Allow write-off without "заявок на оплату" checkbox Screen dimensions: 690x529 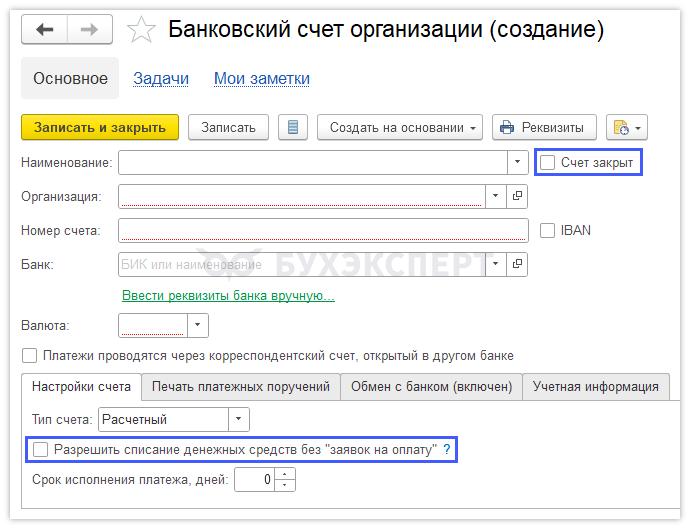tap(41, 451)
